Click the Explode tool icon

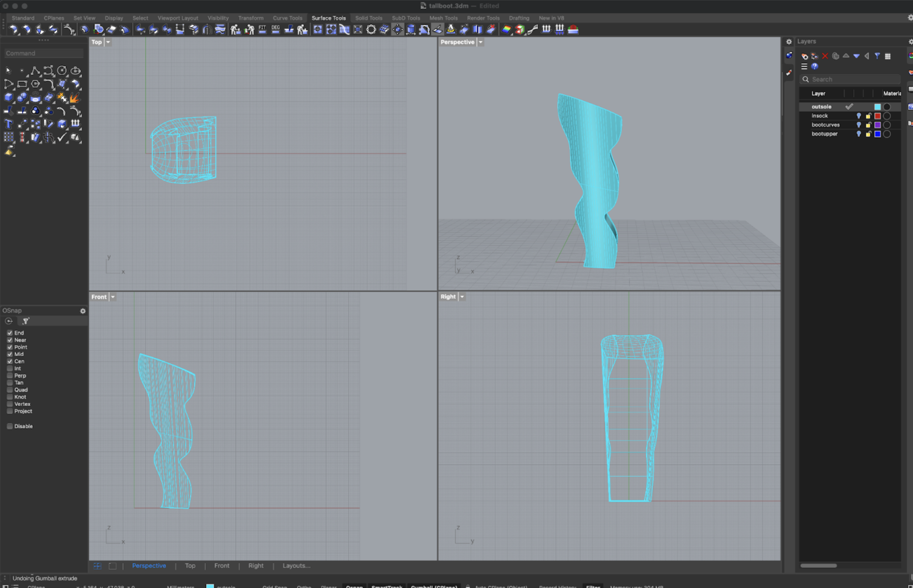click(x=75, y=97)
